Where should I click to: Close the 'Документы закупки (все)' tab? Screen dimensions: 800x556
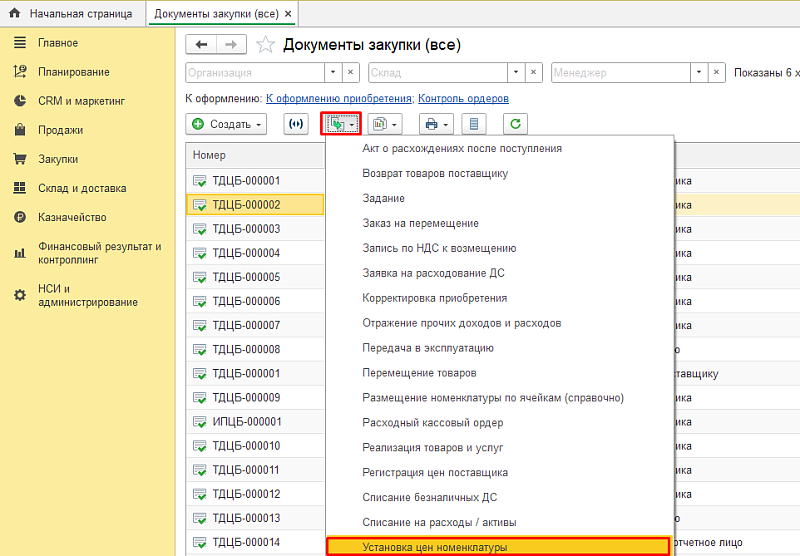(289, 14)
